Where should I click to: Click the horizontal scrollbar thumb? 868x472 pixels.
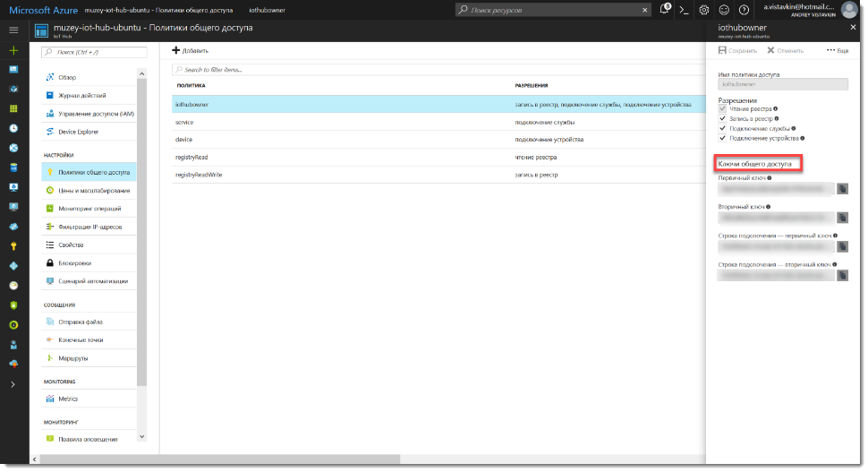pyautogui.click(x=220, y=459)
